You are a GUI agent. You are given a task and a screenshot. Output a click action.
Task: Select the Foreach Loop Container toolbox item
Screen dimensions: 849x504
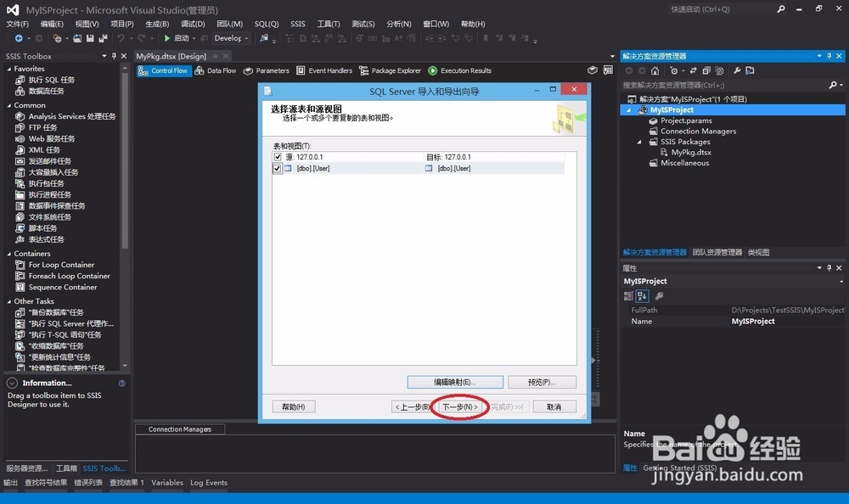pos(70,276)
